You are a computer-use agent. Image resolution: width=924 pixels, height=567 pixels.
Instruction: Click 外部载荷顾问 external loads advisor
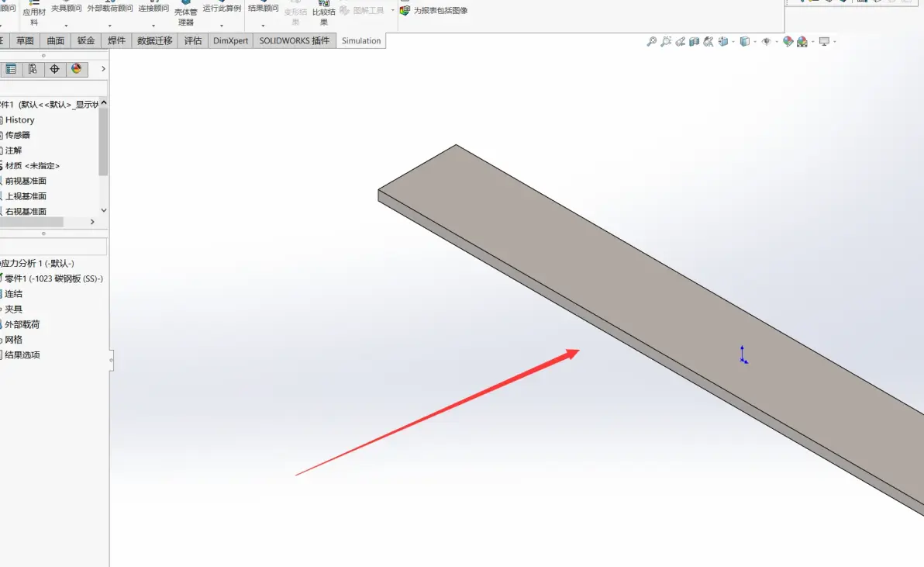click(110, 8)
